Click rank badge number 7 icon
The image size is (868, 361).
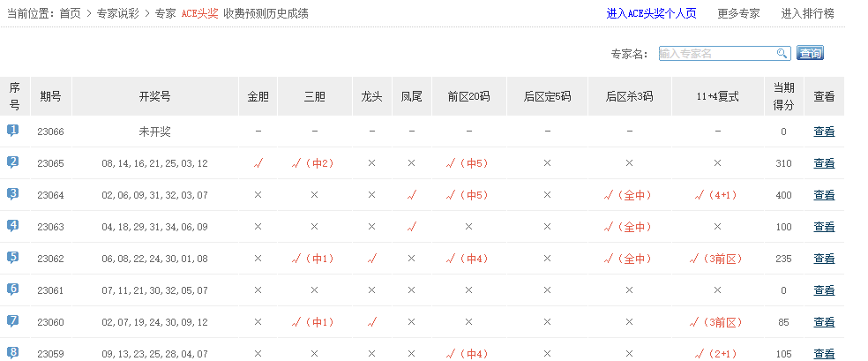(13, 321)
